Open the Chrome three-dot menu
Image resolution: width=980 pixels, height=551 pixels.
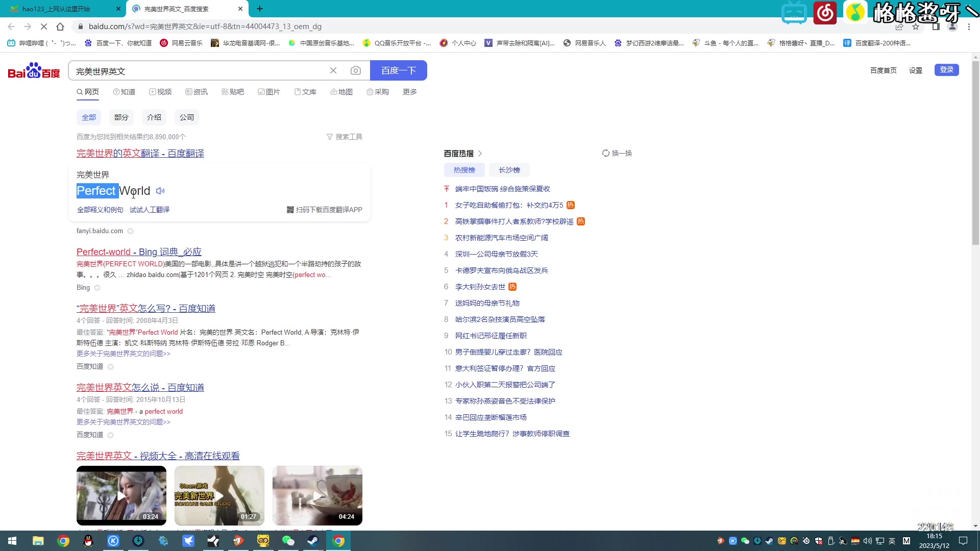click(x=969, y=27)
